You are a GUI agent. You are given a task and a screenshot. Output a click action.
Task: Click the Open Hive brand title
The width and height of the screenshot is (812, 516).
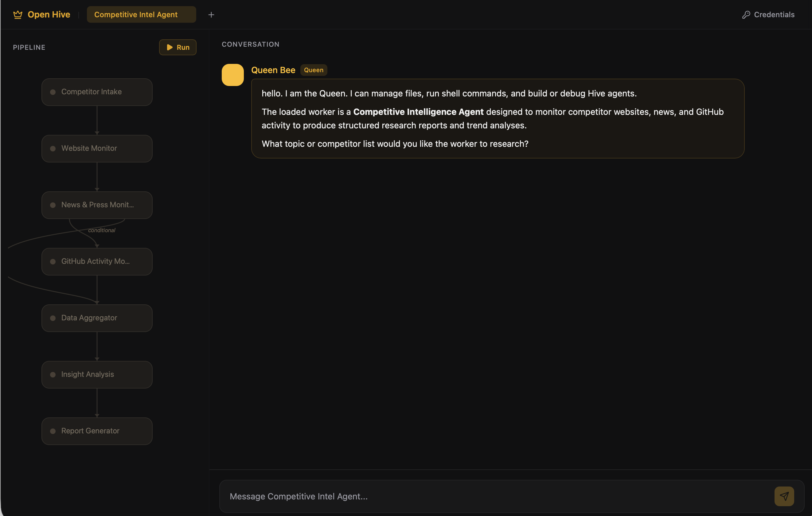pos(49,14)
